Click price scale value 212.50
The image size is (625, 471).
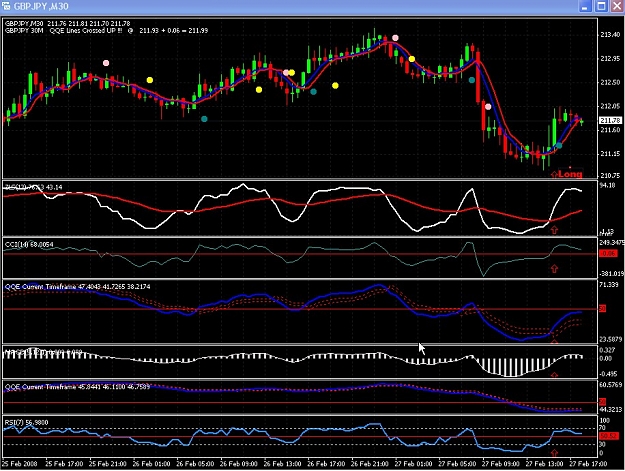click(x=610, y=82)
